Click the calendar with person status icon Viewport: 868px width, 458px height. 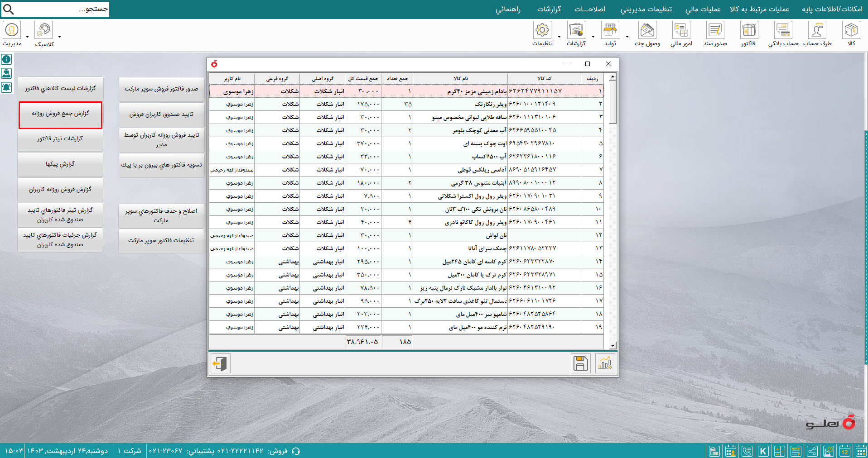click(x=731, y=451)
